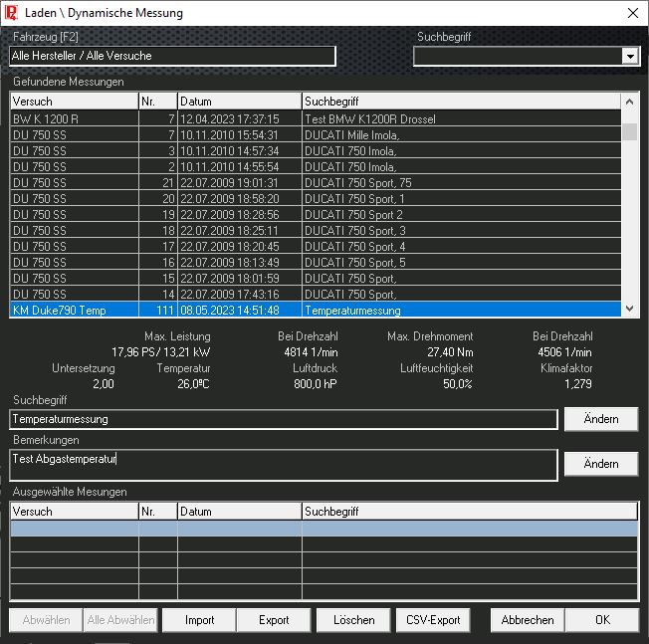Click the Import button
Viewport: 649px width, 644px height.
[x=199, y=620]
